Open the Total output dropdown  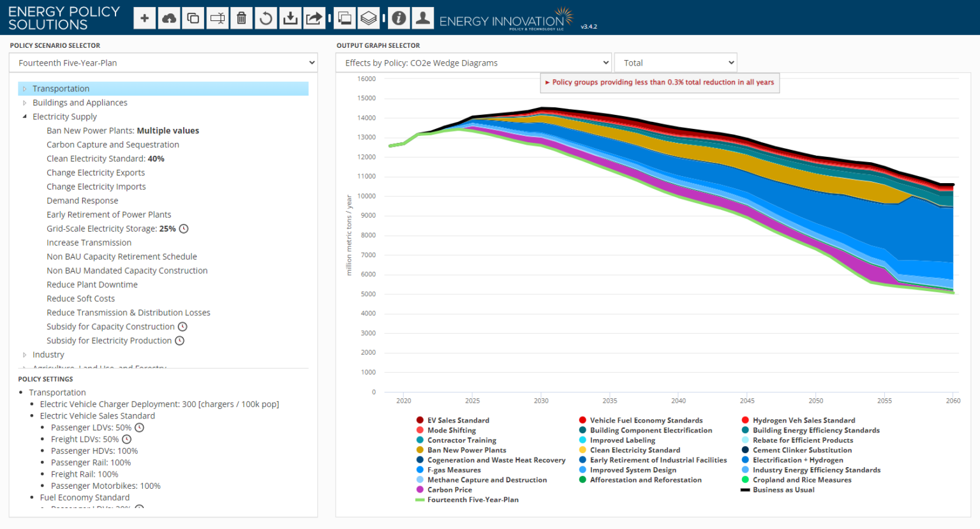(675, 62)
